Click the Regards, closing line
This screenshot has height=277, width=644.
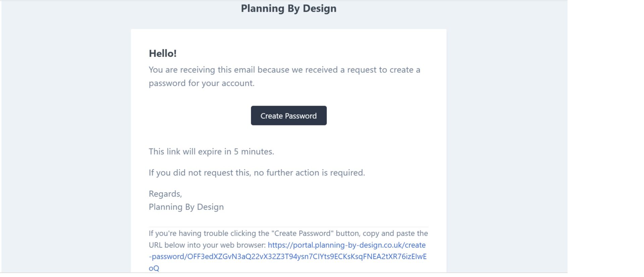pyautogui.click(x=165, y=194)
